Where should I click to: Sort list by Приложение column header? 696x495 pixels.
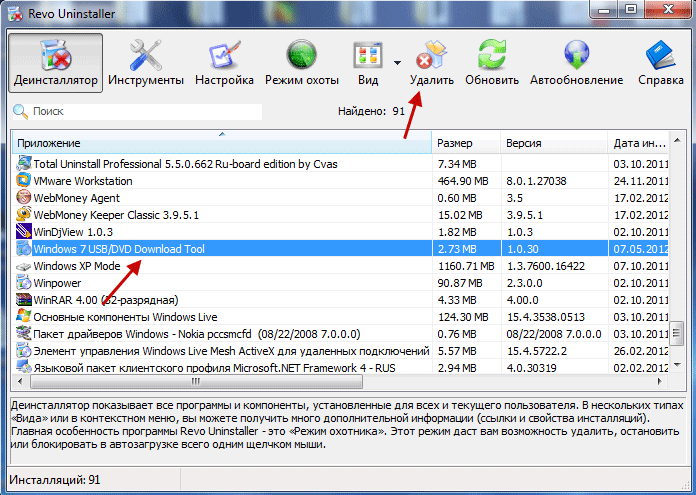click(220, 143)
